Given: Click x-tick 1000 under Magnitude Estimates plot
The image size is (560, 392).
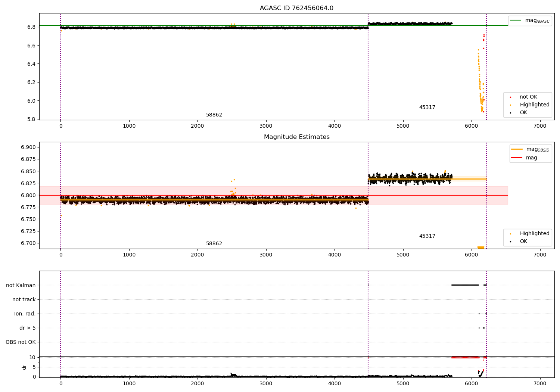Looking at the screenshot, I should [x=129, y=255].
